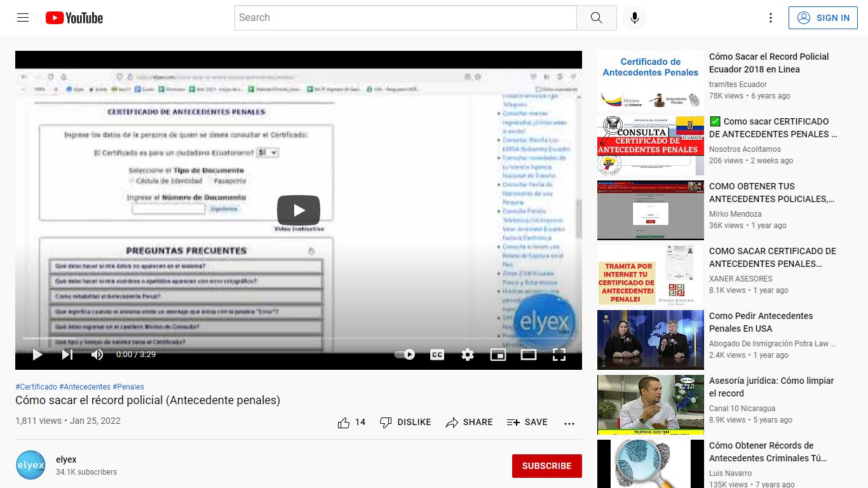Image resolution: width=868 pixels, height=488 pixels.
Task: Open Luis Navarro channel
Action: tap(730, 473)
